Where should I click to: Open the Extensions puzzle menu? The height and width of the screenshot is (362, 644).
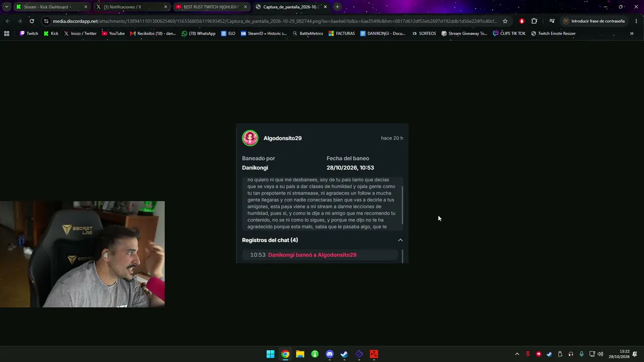pos(534,21)
